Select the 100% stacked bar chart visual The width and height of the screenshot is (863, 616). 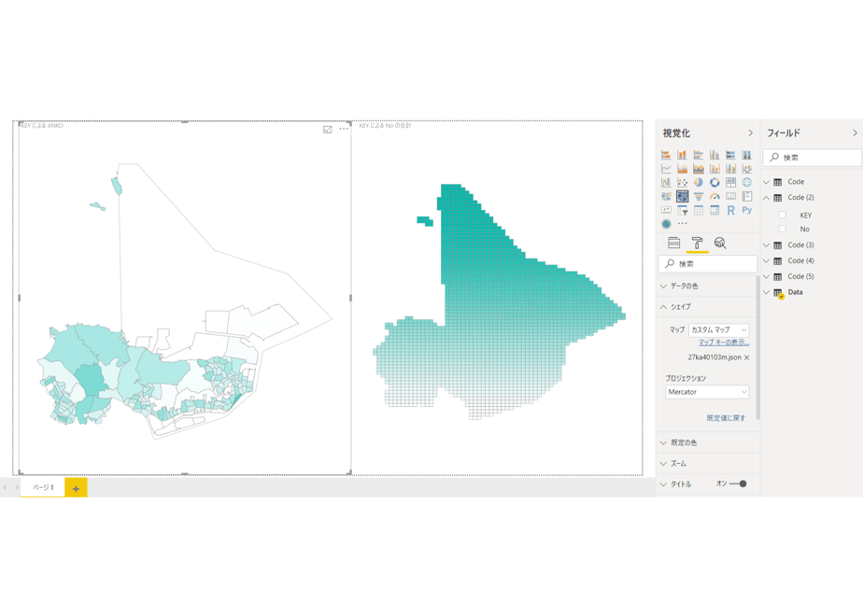tap(730, 155)
